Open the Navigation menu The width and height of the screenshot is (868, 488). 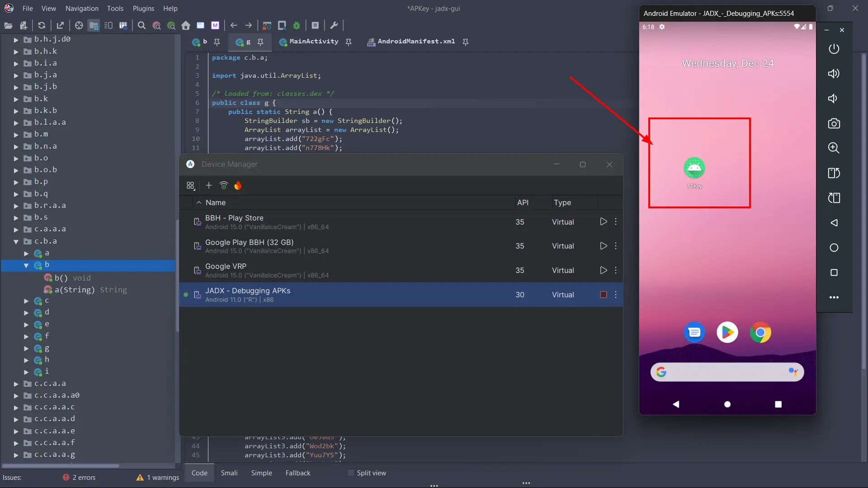click(82, 8)
